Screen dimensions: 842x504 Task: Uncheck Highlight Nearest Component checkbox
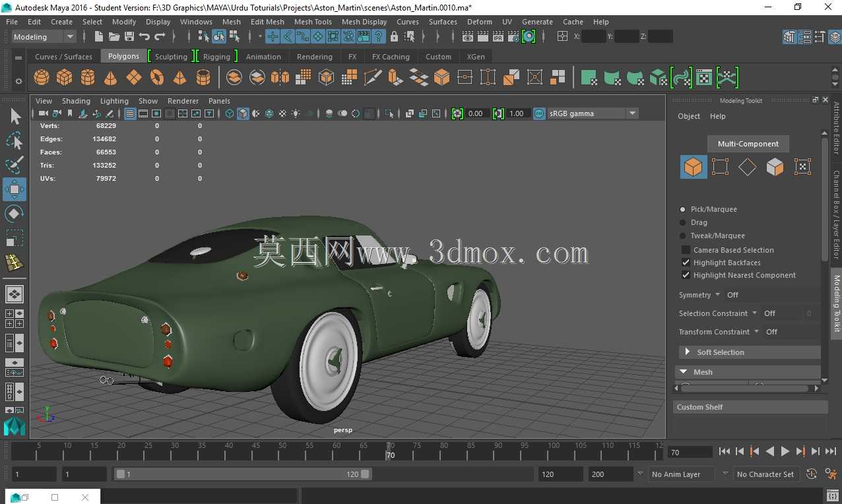[686, 275]
